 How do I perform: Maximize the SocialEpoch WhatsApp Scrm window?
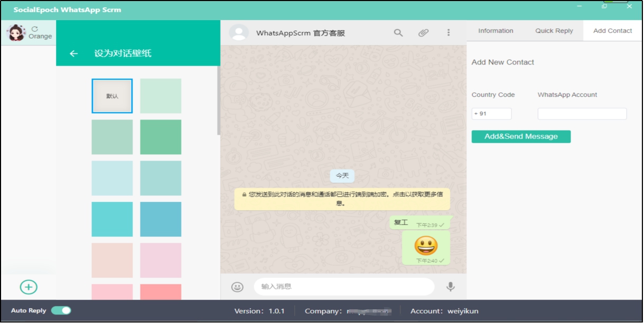604,6
